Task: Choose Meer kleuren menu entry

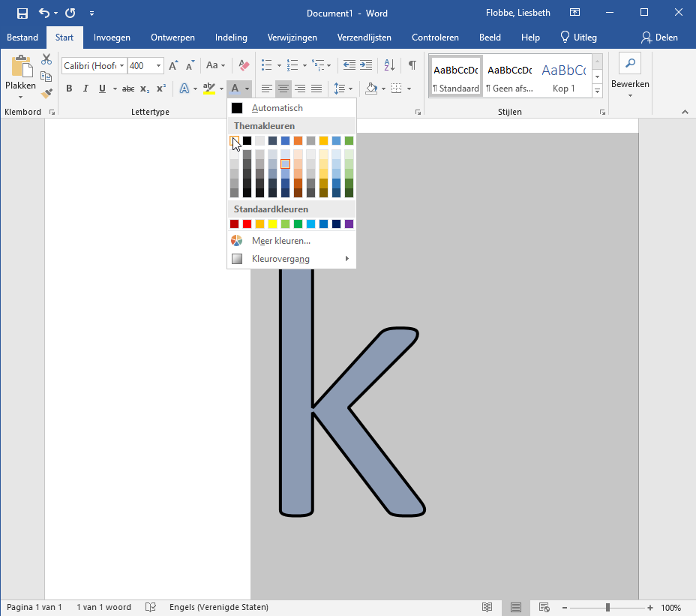Action: tap(292, 241)
